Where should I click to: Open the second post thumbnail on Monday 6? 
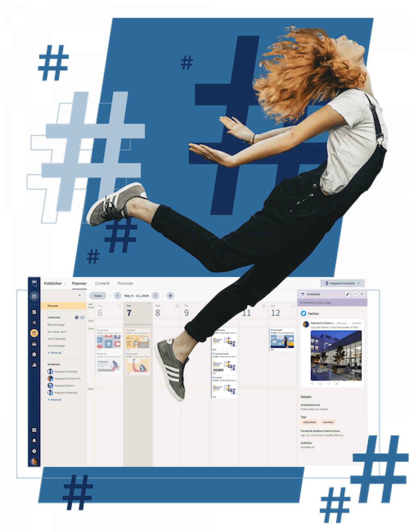point(109,366)
